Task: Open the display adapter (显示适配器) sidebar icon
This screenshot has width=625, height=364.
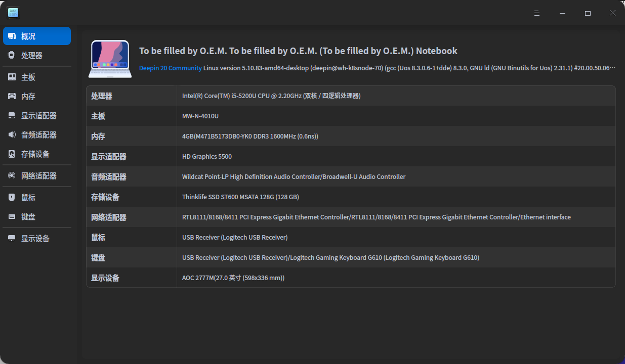Action: tap(12, 116)
